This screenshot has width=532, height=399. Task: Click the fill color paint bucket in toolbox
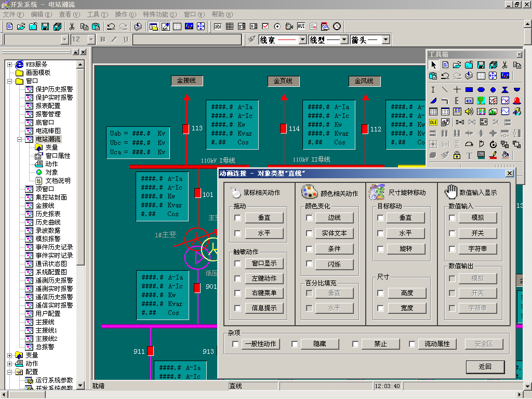[505, 155]
